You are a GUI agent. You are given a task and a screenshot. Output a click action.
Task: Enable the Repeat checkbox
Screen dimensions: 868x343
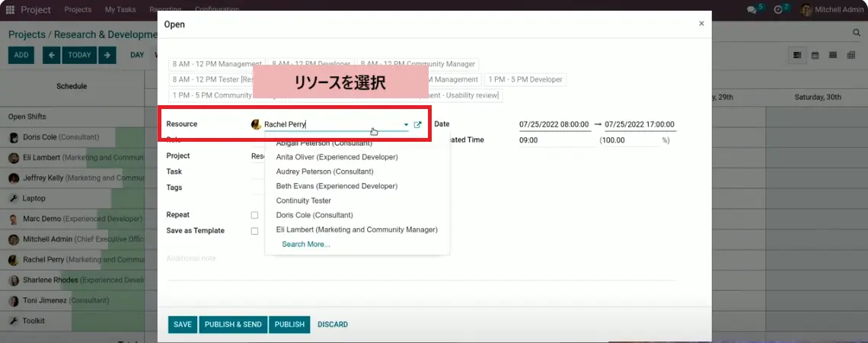[x=254, y=215]
